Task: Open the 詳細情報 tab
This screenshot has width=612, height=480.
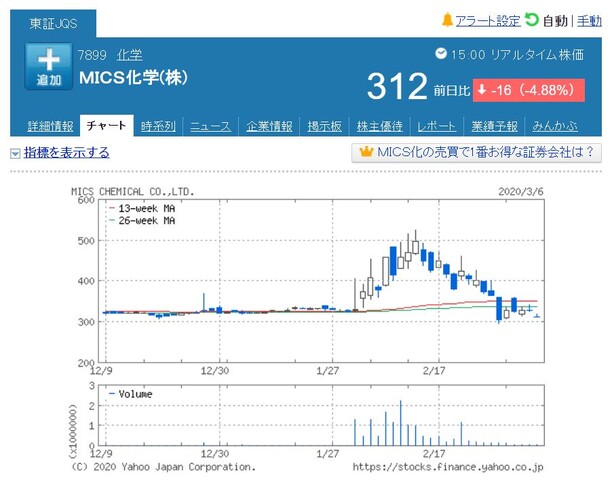Action: point(50,126)
